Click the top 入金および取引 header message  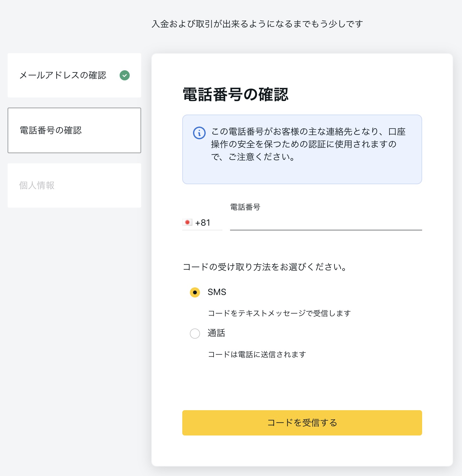(257, 24)
